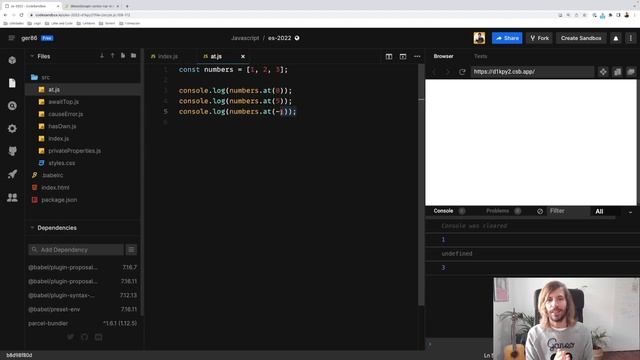Click the download files arrow icon

coord(102,56)
